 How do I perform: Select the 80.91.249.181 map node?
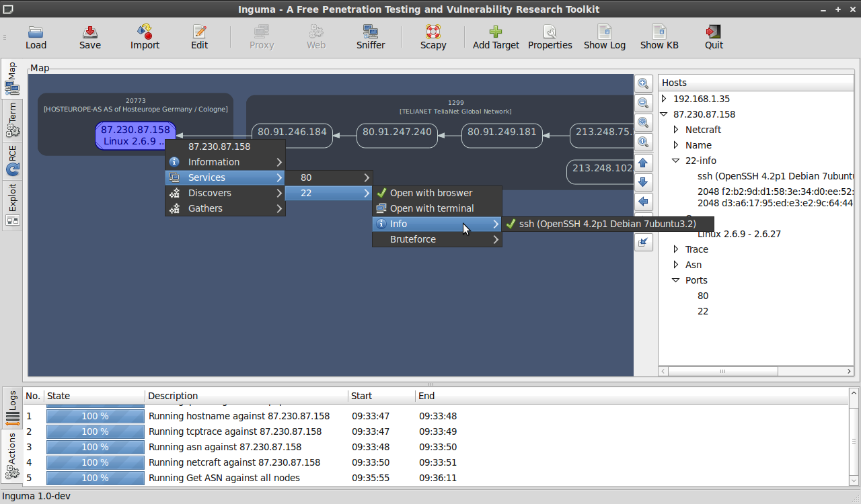502,135
